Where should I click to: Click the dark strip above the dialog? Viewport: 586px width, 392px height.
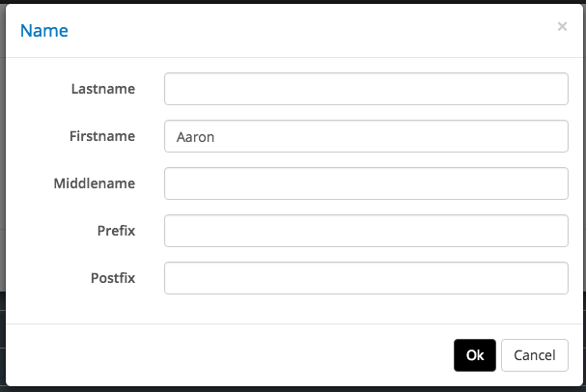(290, 1)
